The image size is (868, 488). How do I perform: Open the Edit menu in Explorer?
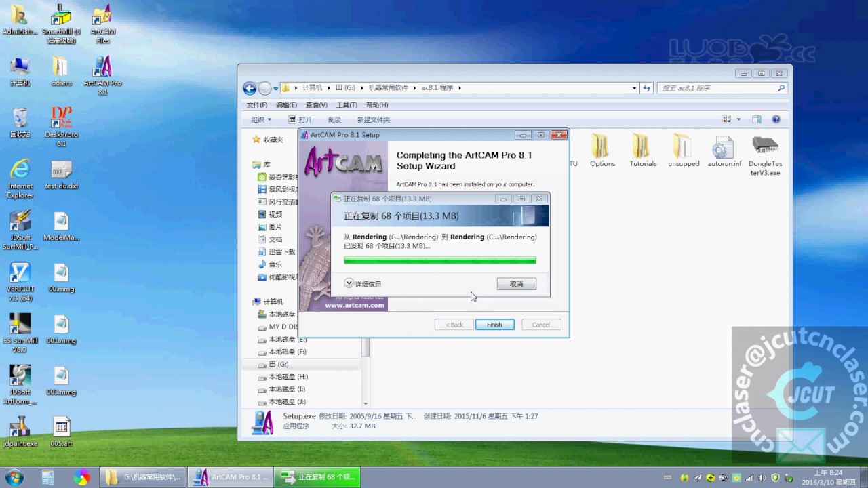286,105
